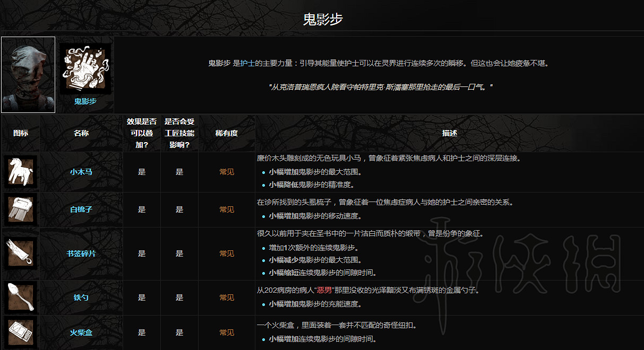
Task: Click 常见 rarity link in the 小木马 row
Action: (x=226, y=172)
